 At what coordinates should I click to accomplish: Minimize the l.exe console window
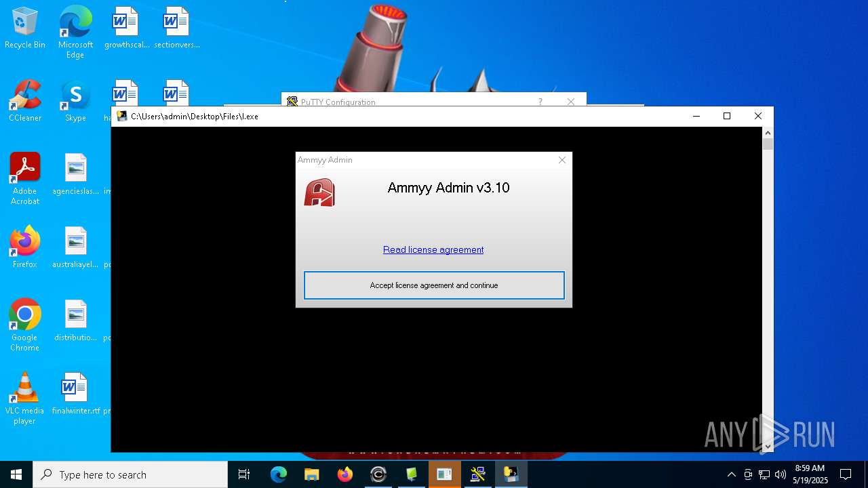coord(696,116)
